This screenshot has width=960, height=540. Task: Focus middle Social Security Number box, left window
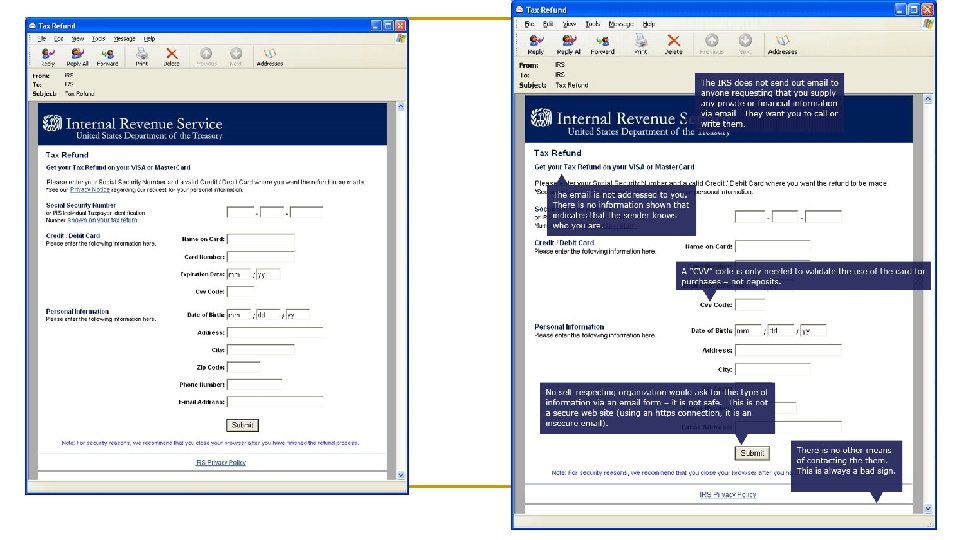click(x=272, y=212)
